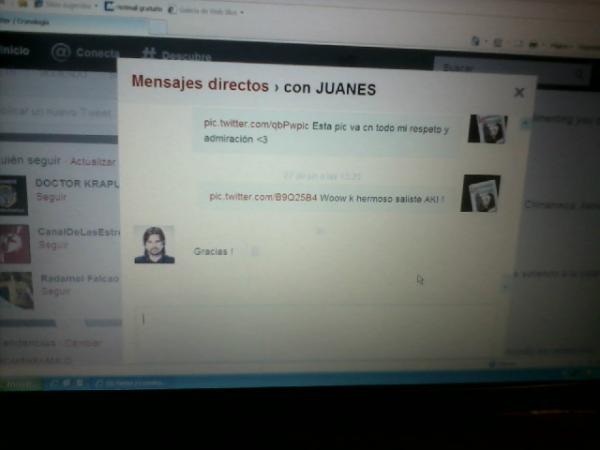
Task: Click Cambiar next to tendencias
Action: pos(83,343)
